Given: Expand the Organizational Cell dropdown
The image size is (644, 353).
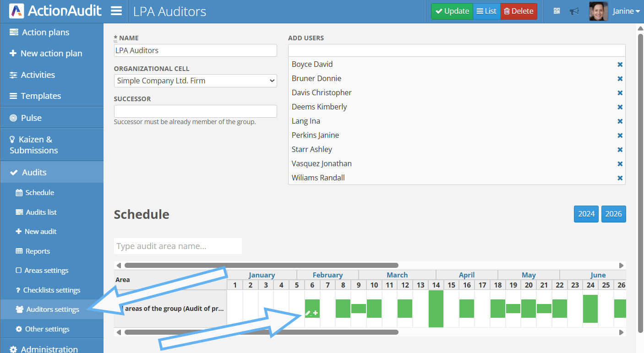Looking at the screenshot, I should point(195,81).
